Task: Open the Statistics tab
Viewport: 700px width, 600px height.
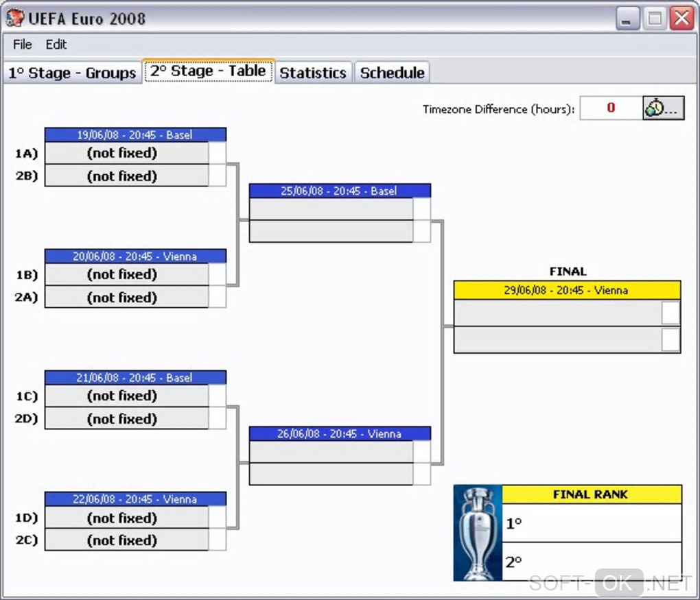Action: pos(313,72)
